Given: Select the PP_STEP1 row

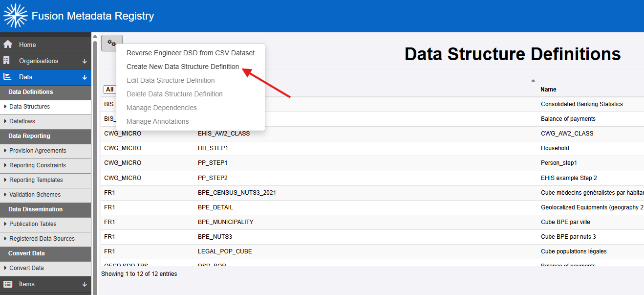Looking at the screenshot, I should [372, 163].
